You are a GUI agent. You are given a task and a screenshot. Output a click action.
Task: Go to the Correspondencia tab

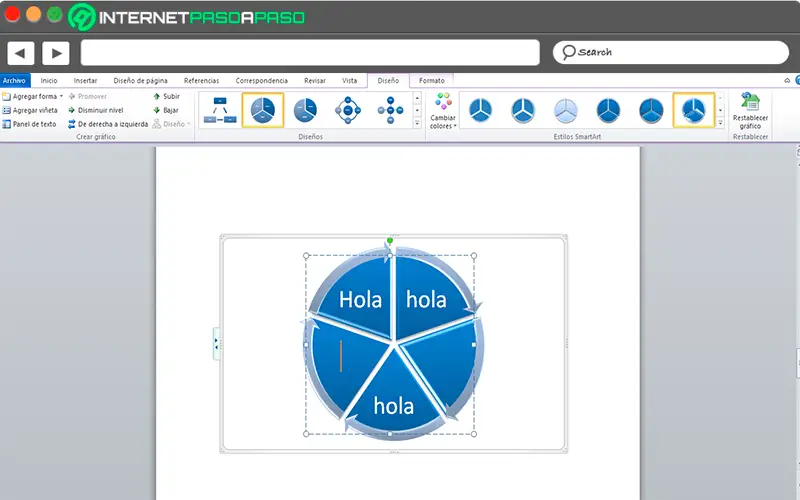point(262,81)
